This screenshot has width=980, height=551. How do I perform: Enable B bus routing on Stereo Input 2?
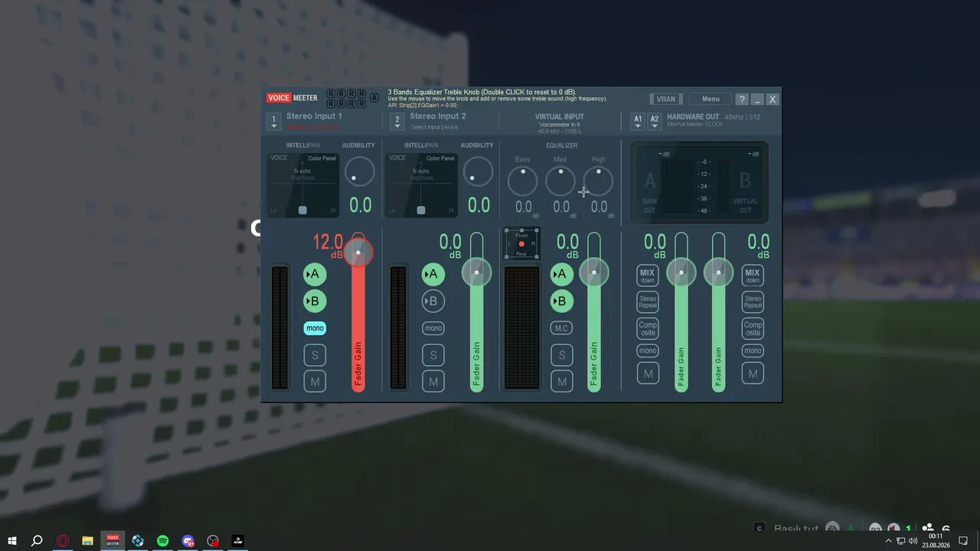(x=433, y=302)
